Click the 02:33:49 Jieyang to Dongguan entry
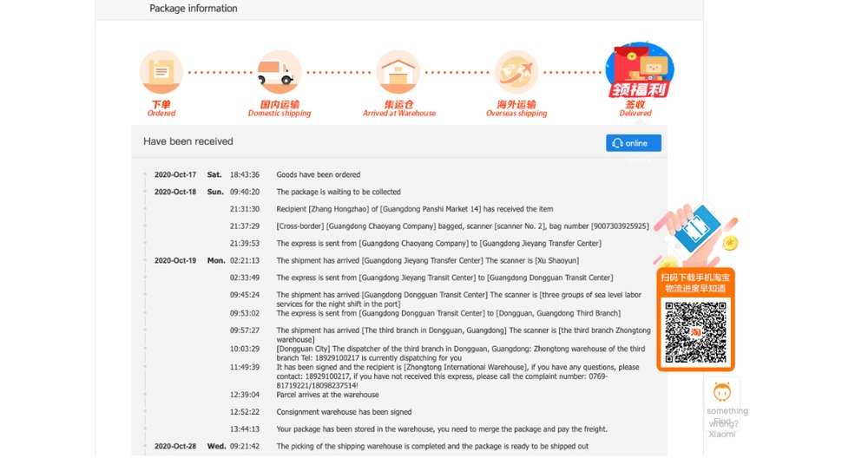Image resolution: width=868 pixels, height=458 pixels. pos(444,278)
